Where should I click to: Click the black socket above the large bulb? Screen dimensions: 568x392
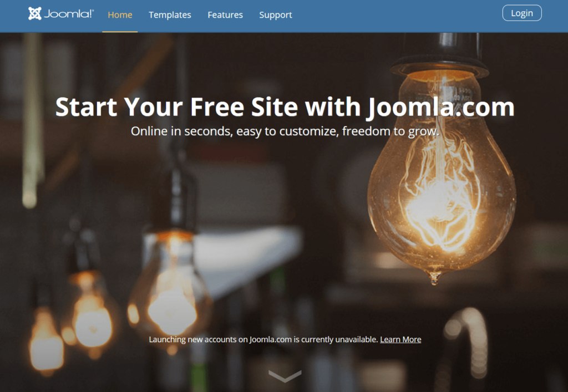coord(438,54)
